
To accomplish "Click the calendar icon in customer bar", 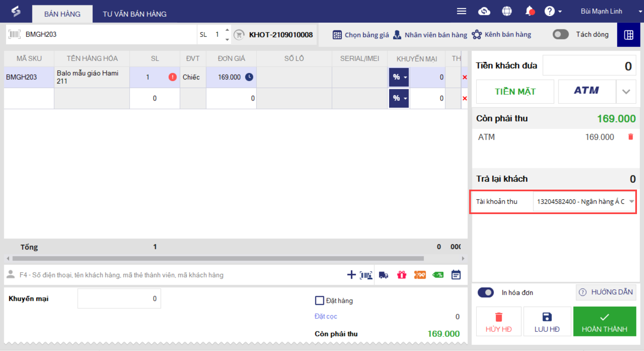I will point(456,275).
